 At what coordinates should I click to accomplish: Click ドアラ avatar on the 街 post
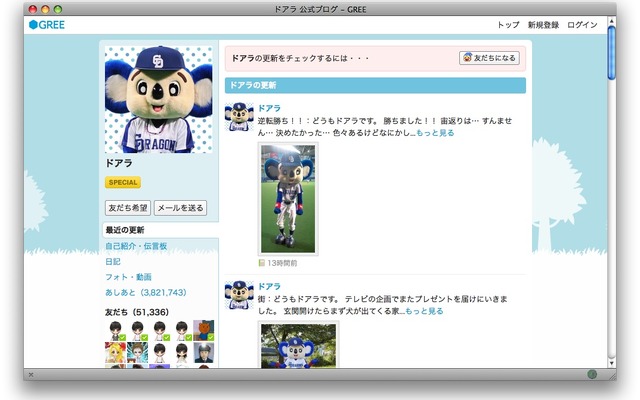239,295
